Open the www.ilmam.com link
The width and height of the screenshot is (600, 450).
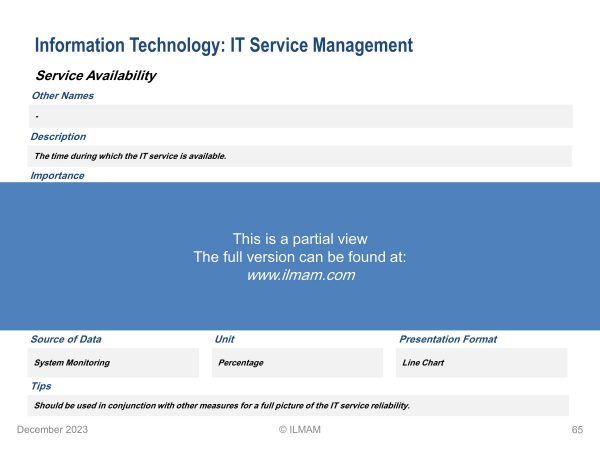tap(300, 275)
